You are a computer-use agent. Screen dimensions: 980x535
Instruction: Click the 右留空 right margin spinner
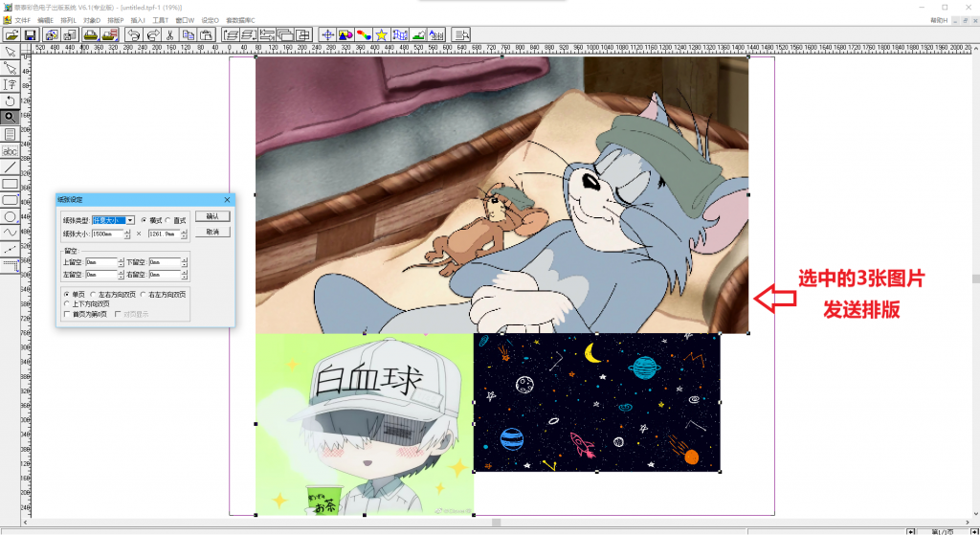(x=185, y=275)
